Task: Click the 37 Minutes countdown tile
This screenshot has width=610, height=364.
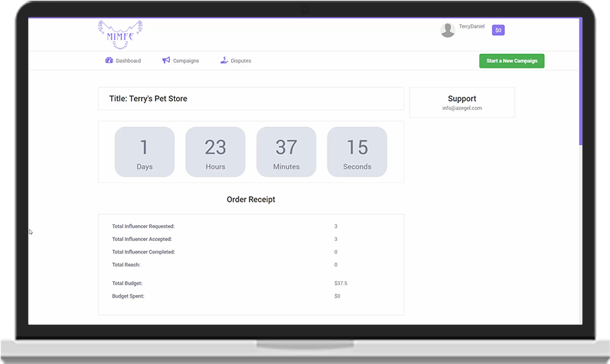Action: (286, 152)
